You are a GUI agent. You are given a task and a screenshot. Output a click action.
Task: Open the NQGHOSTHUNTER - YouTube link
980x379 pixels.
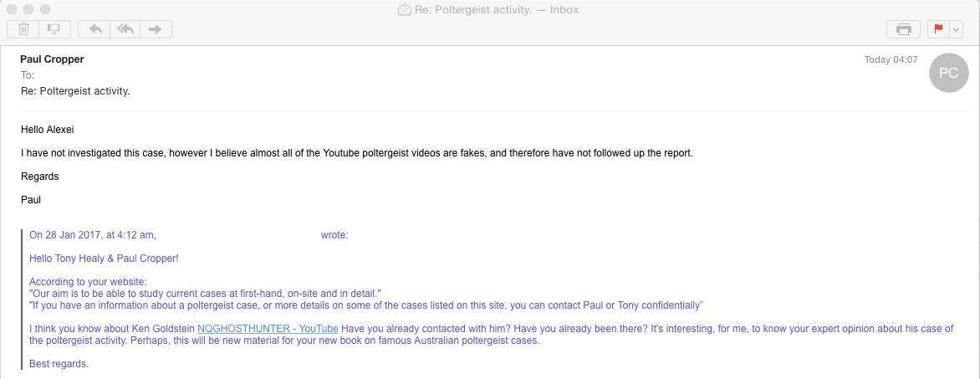pyautogui.click(x=268, y=329)
